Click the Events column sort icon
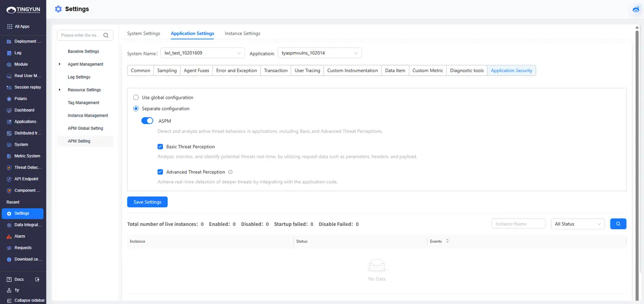The width and height of the screenshot is (644, 304). tap(447, 241)
